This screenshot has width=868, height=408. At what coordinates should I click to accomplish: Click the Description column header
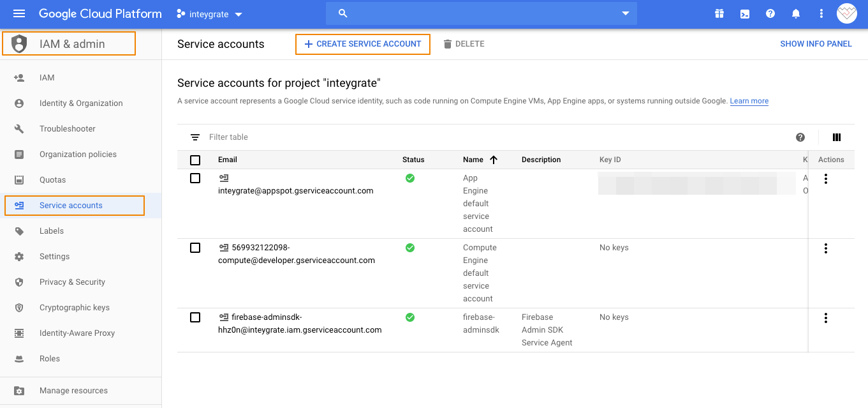click(541, 160)
